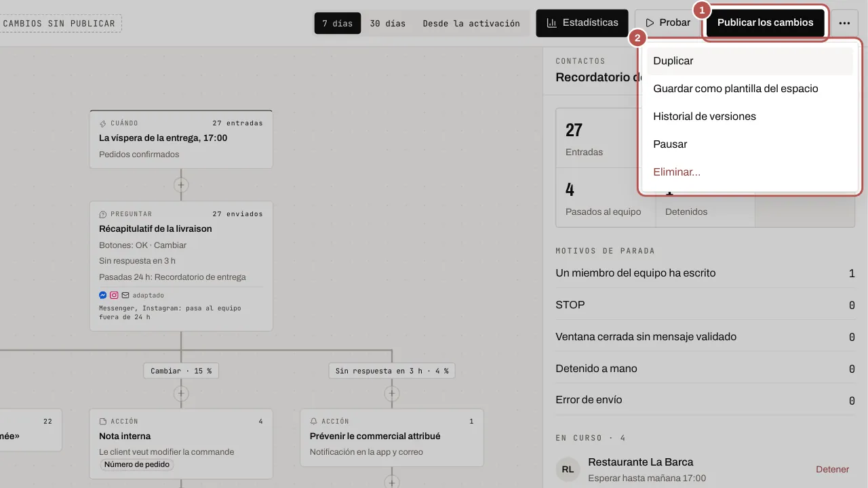Add a step under the Cambiar branch

(181, 393)
